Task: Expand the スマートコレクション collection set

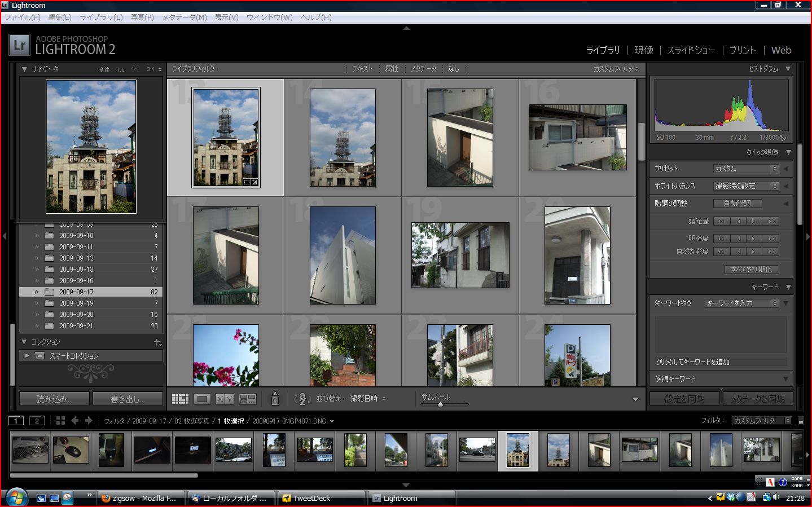Action: (27, 356)
